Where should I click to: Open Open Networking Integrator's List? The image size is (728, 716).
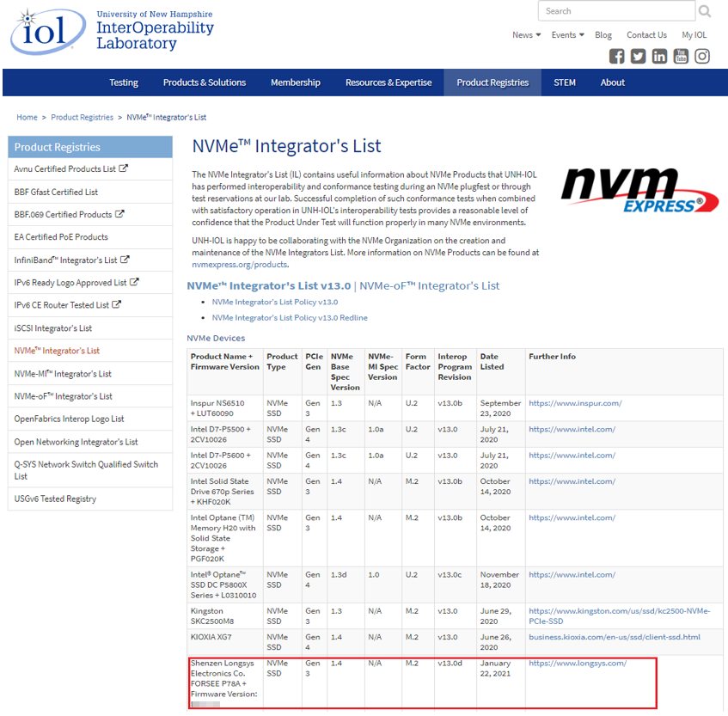[x=90, y=442]
